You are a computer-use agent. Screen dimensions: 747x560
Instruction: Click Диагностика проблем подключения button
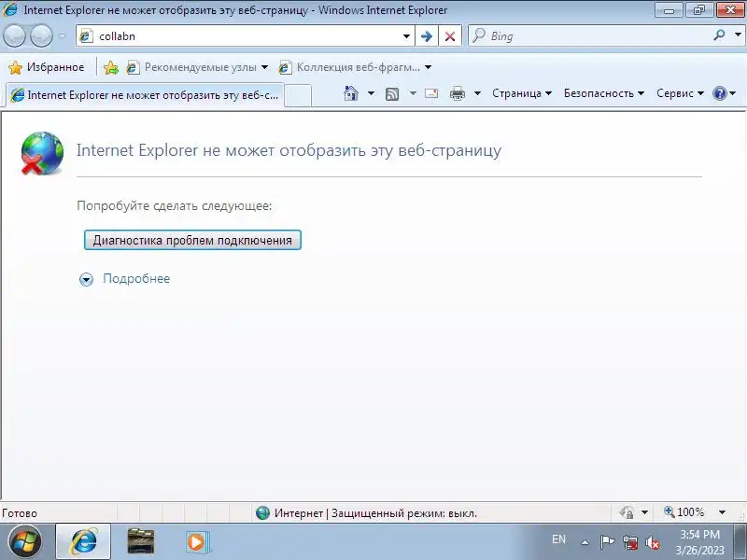coord(192,240)
